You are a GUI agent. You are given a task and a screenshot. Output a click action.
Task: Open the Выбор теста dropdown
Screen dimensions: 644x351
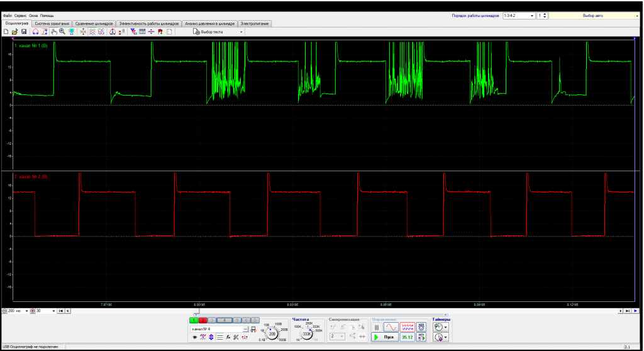218,31
